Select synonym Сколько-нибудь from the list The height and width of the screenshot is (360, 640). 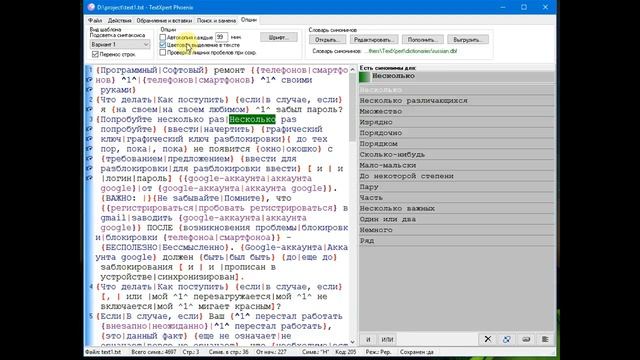pyautogui.click(x=457, y=154)
